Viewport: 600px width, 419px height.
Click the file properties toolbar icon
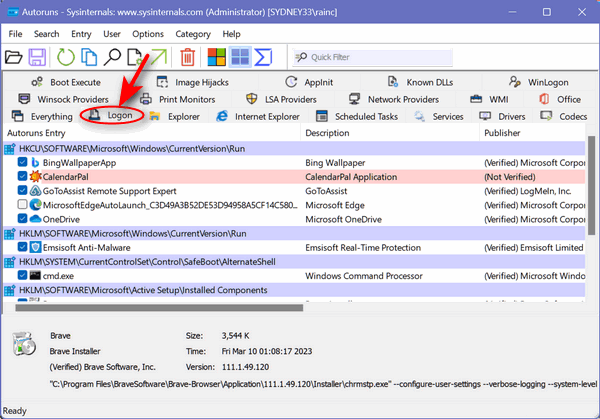click(135, 57)
